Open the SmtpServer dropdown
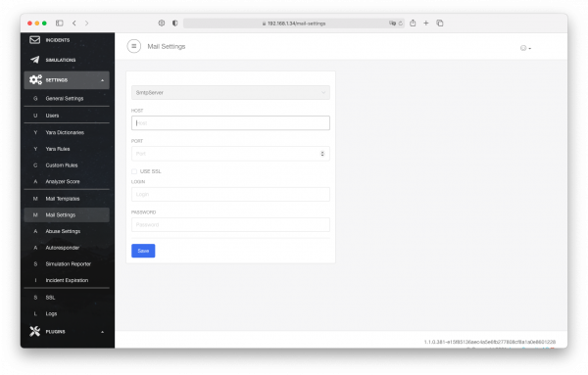The width and height of the screenshot is (588, 375). 230,93
